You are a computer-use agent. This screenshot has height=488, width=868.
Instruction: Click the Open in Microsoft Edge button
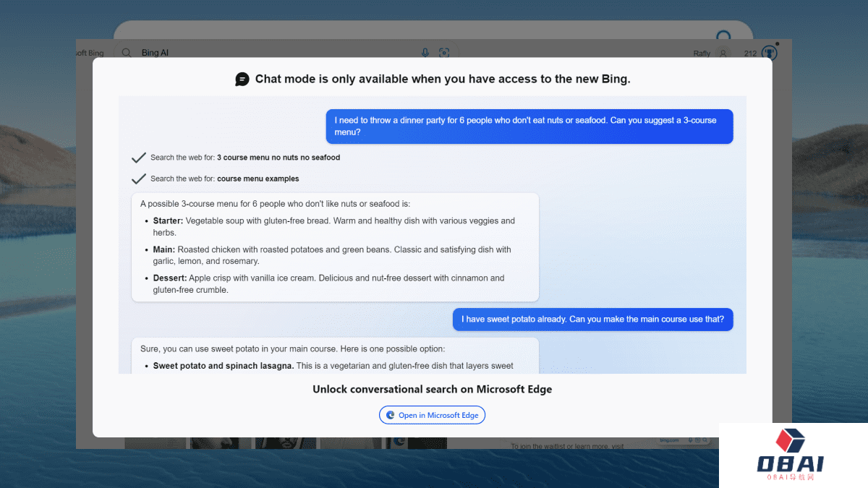(433, 415)
